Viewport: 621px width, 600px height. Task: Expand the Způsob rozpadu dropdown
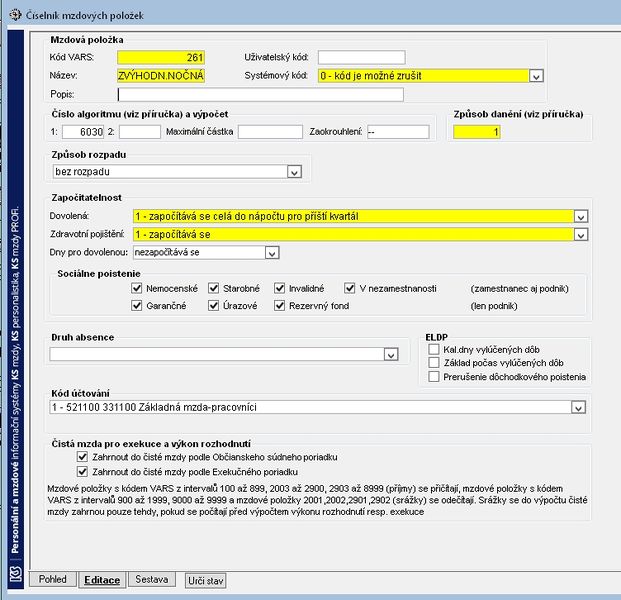[294, 172]
